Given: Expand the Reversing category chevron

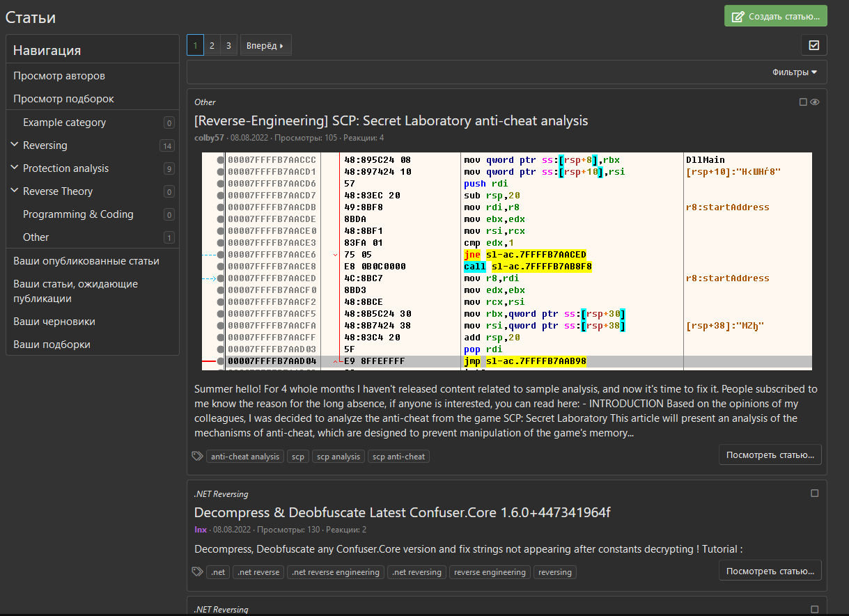Looking at the screenshot, I should click(15, 145).
